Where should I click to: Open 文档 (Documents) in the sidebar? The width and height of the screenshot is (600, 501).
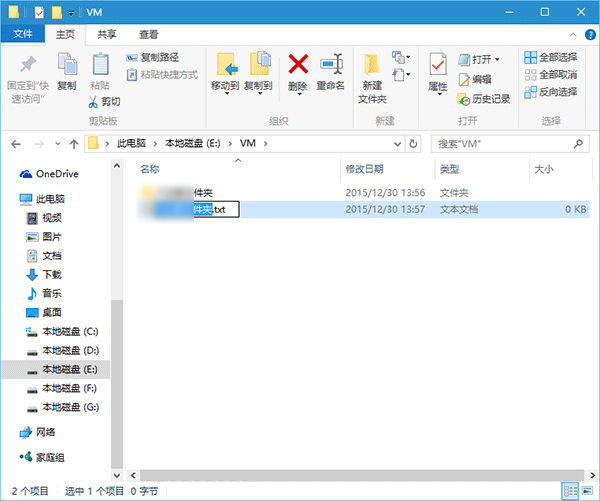point(44,256)
